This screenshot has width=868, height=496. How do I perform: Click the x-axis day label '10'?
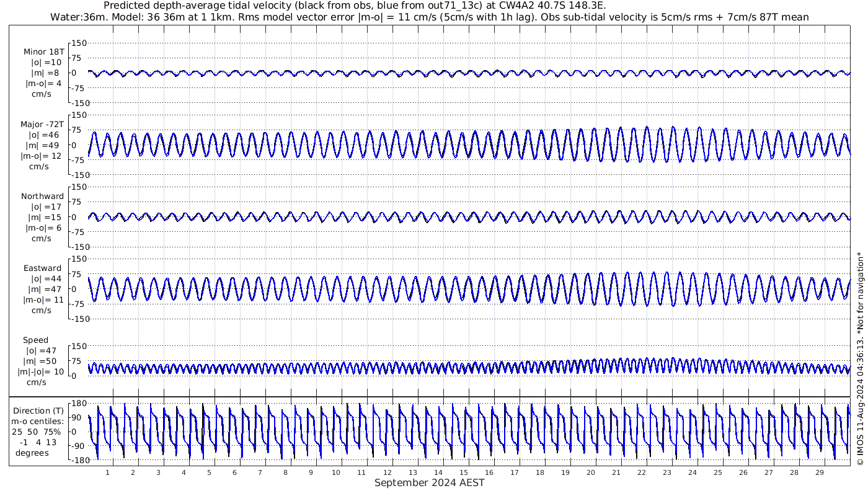336,472
